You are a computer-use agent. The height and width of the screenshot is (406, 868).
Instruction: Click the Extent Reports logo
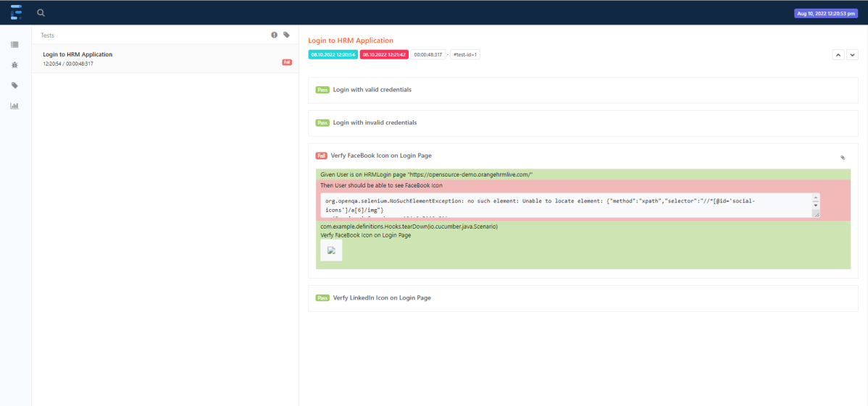(15, 12)
